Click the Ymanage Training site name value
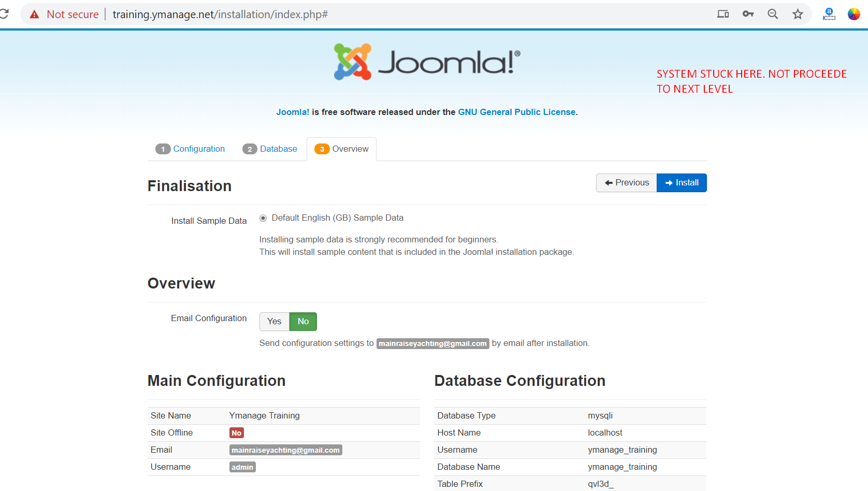Viewport: 868px width, 491px height. point(265,415)
